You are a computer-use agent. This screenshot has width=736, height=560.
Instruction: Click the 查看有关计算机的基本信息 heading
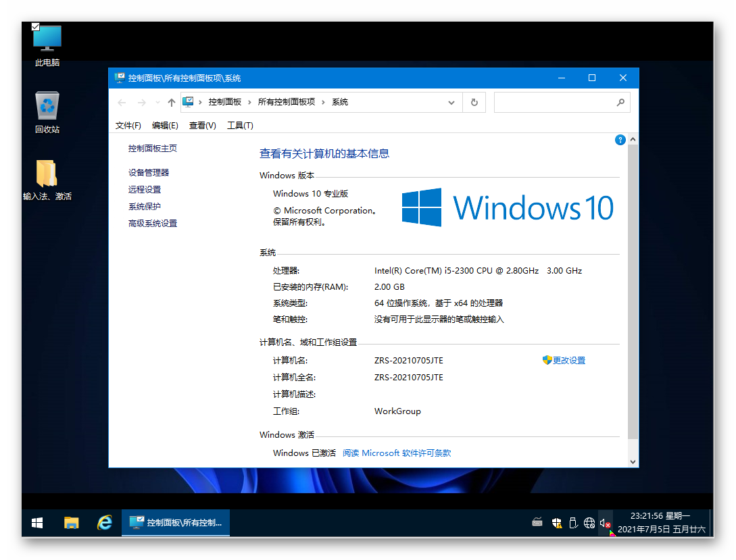coord(324,153)
